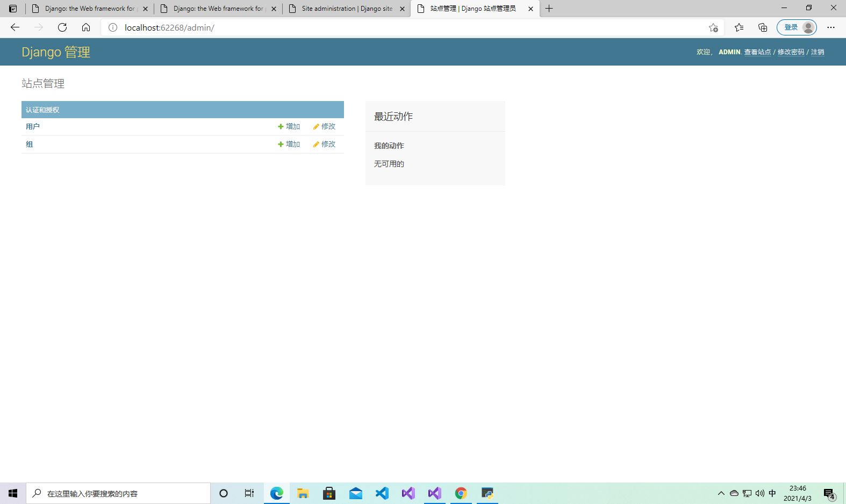Show hidden system tray icons
846x504 pixels.
pos(721,493)
